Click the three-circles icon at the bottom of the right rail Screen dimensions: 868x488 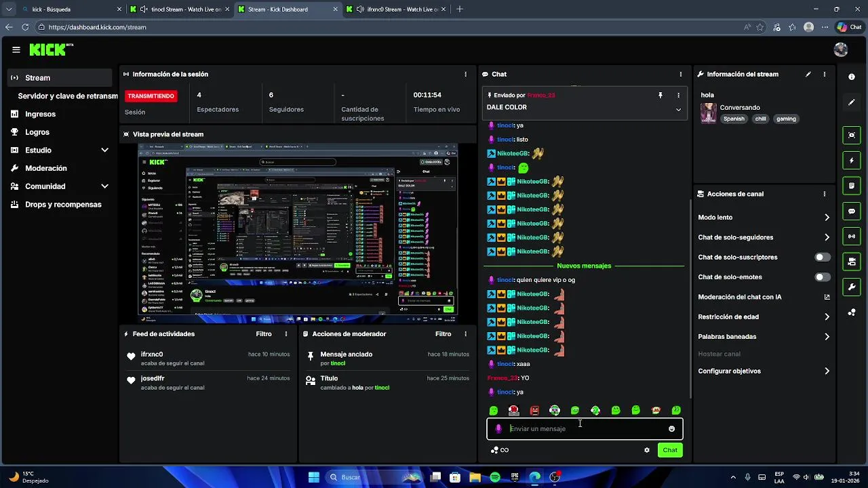pos(852,312)
